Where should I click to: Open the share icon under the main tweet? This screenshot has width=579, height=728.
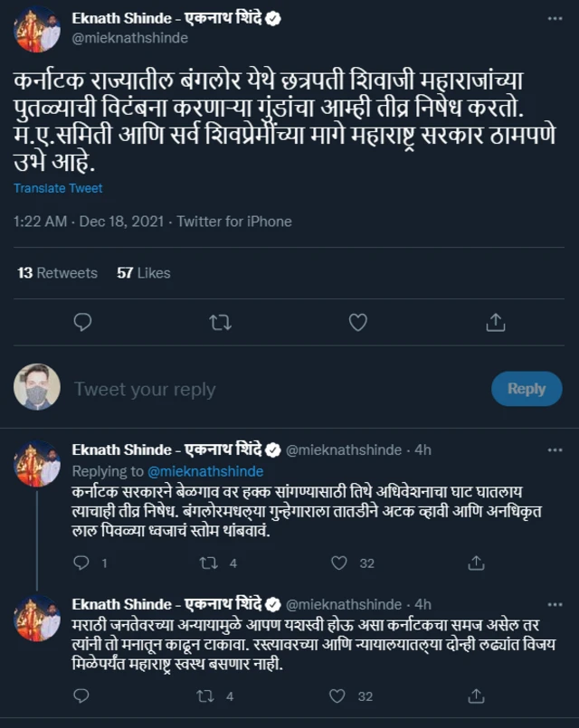(494, 321)
